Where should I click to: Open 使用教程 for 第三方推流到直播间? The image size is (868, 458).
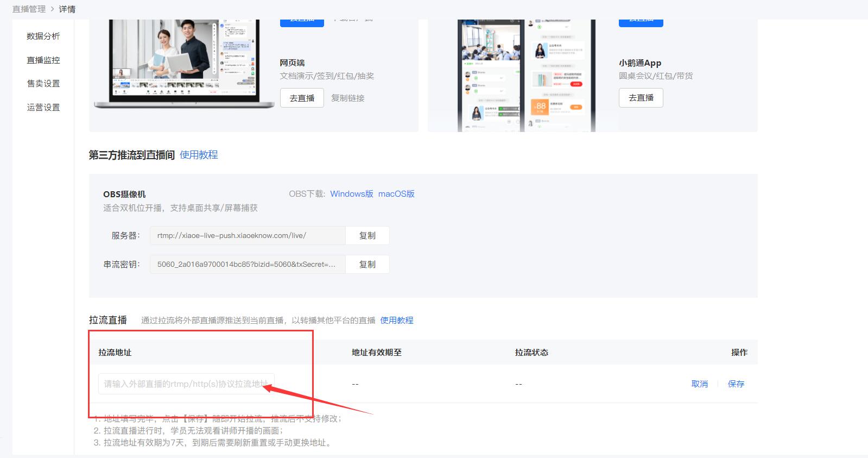tap(199, 155)
